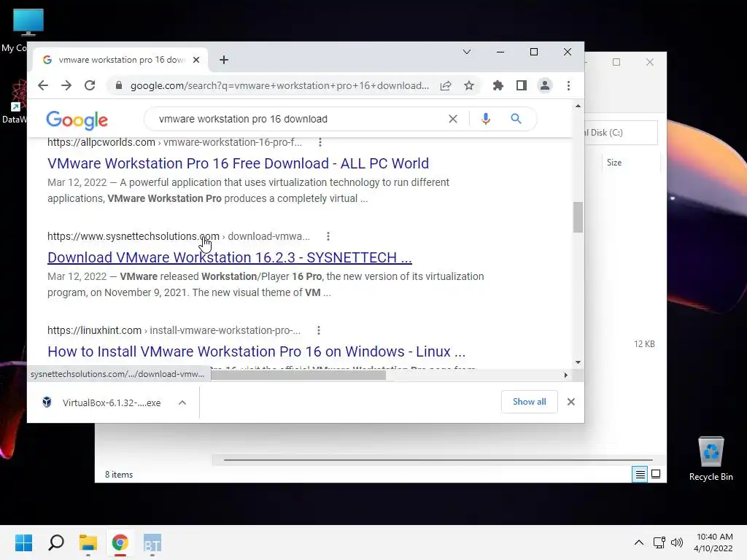Screen dimensions: 747x560
Task: Open options for linuxhint.com result
Action: pos(319,330)
